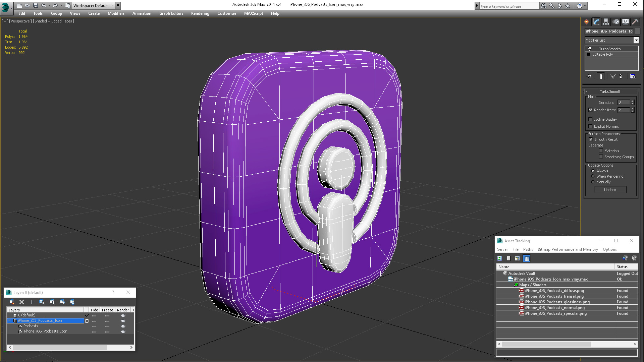Click Make Unique icon below modifier stack
Viewport: 644px width, 362px height.
click(x=613, y=76)
